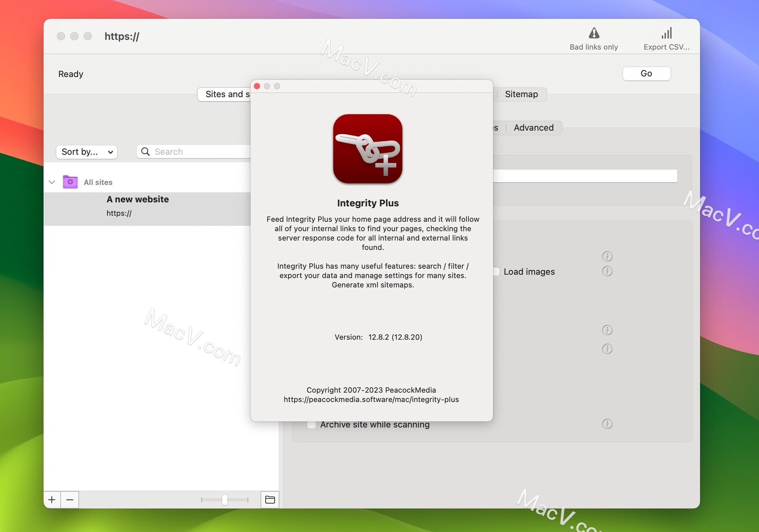The height and width of the screenshot is (532, 759).
Task: Click the Version 12.8.2 text
Action: (378, 337)
